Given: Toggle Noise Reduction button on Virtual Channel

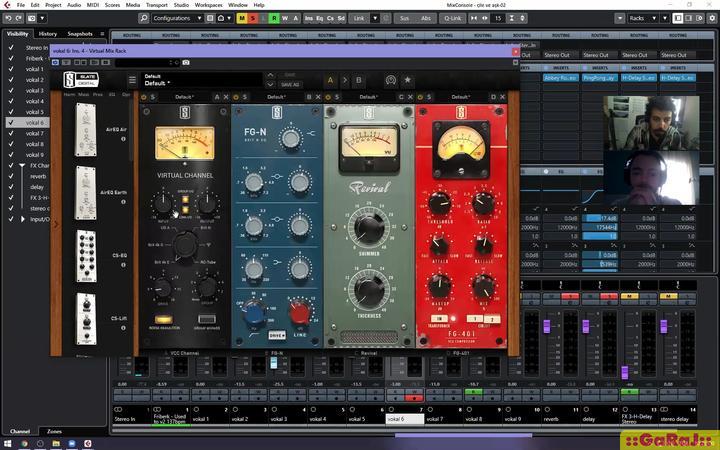Looking at the screenshot, I should [163, 319].
